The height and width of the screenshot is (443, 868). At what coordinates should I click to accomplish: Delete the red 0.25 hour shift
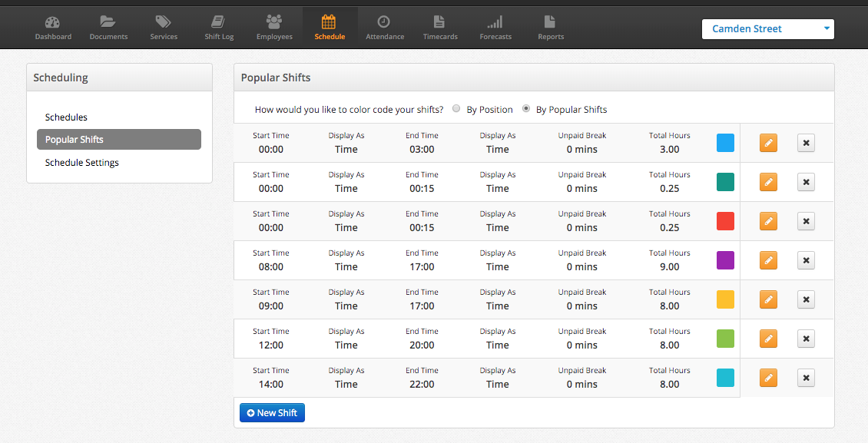(806, 221)
